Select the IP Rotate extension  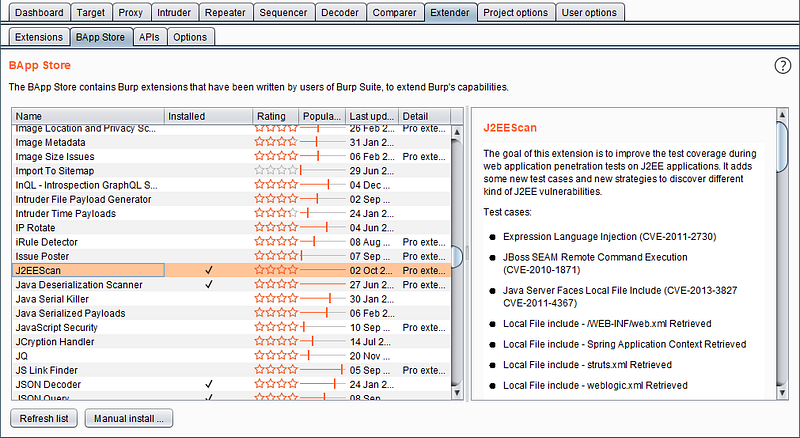[232, 228]
